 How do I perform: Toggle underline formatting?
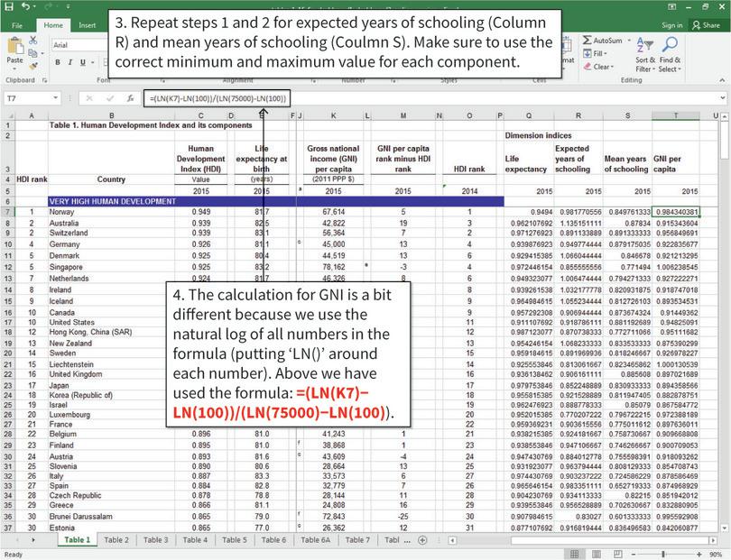[x=82, y=62]
